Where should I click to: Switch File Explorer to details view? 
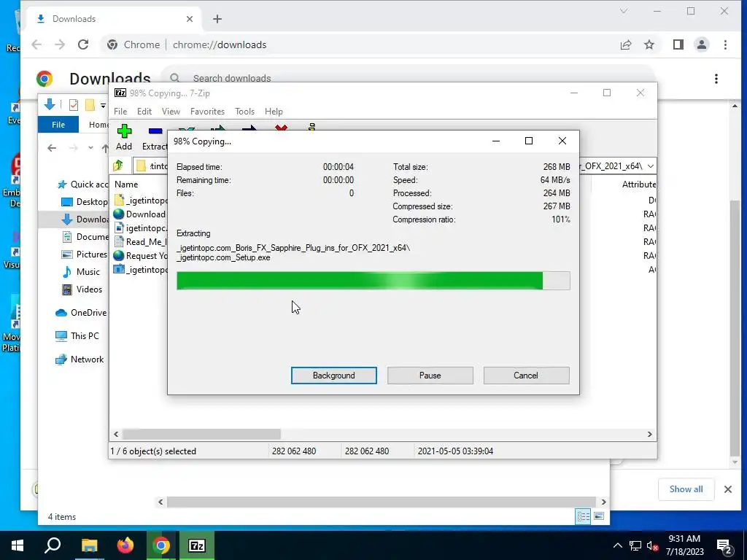583,516
